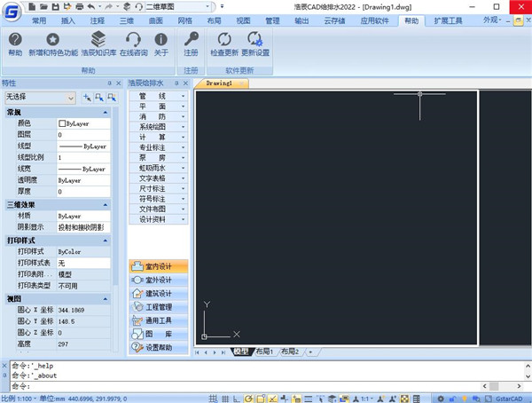Expand the 消防 menu row

pyautogui.click(x=158, y=116)
